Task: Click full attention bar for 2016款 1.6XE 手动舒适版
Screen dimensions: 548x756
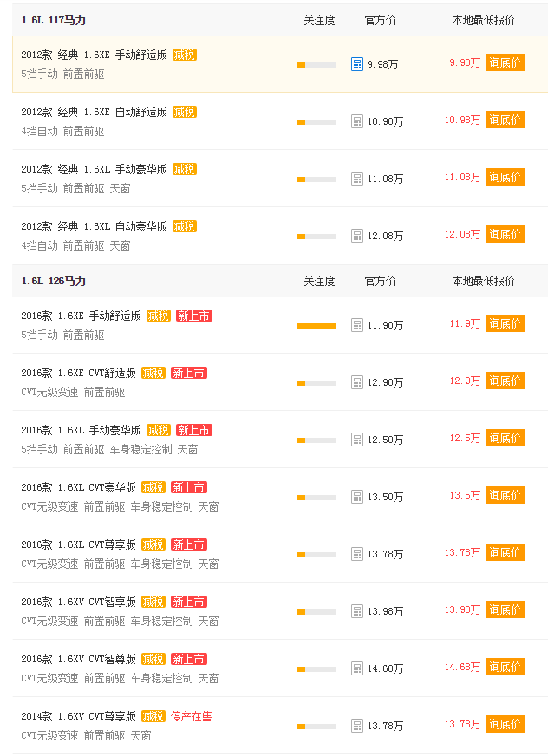Action: coord(317,326)
